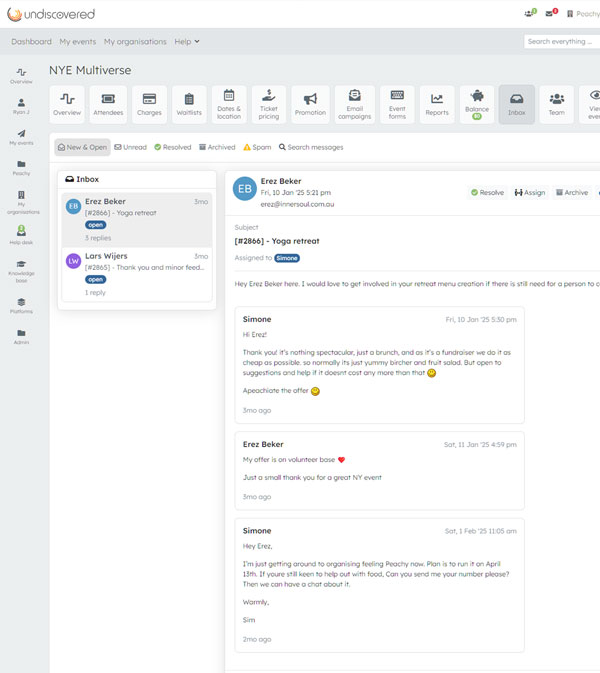This screenshot has height=673, width=600.
Task: Open the Attendees section
Action: (x=108, y=104)
